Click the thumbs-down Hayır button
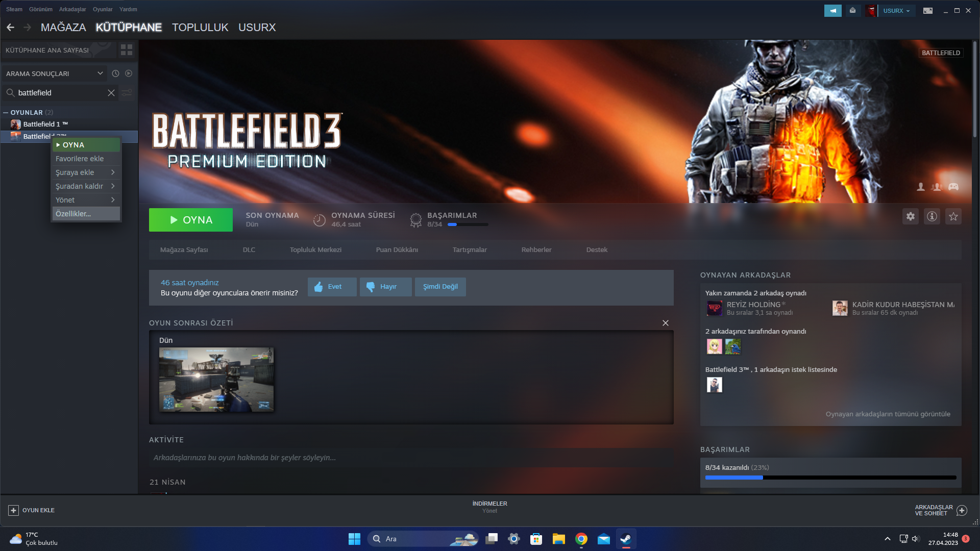The width and height of the screenshot is (980, 551). click(x=386, y=287)
